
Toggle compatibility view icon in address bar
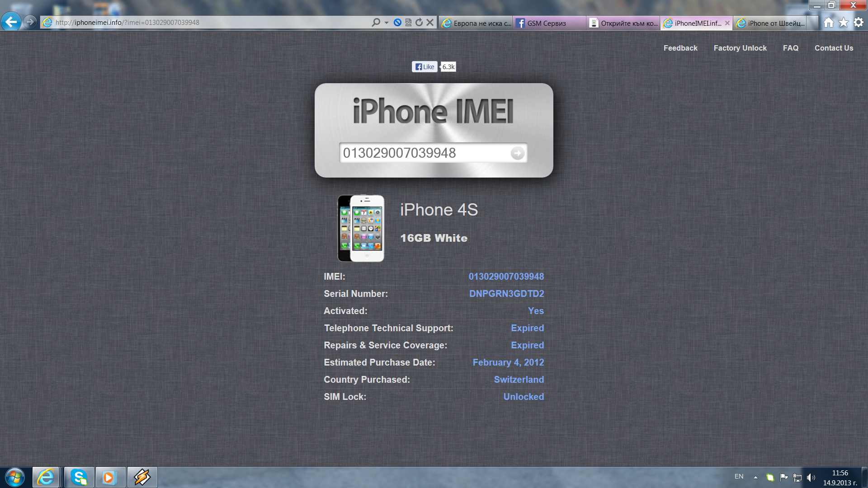click(x=408, y=22)
